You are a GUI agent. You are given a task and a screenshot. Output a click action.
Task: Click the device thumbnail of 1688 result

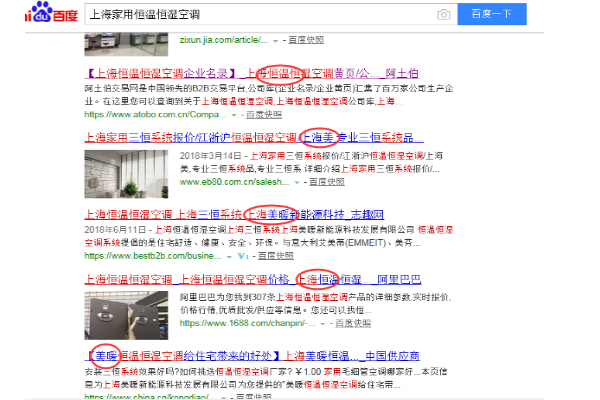tap(126, 315)
